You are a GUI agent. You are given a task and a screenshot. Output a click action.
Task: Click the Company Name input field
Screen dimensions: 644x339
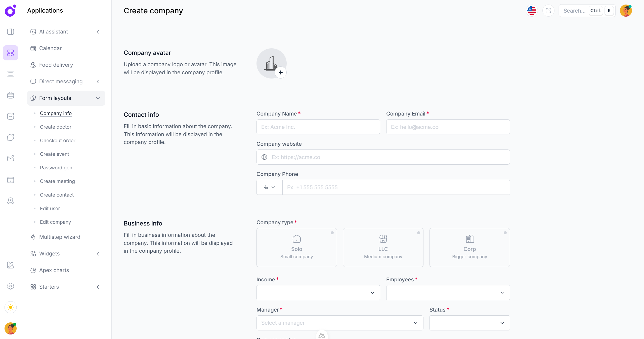[318, 127]
